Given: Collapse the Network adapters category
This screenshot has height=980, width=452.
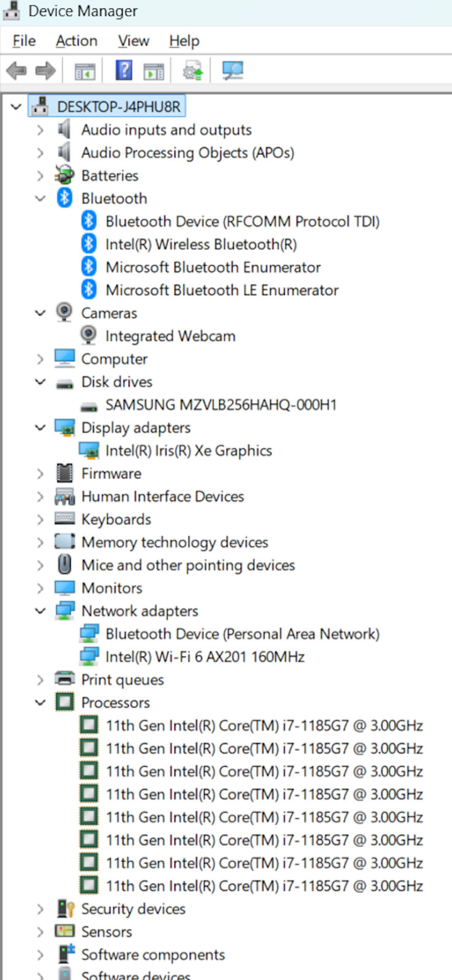Looking at the screenshot, I should (x=40, y=611).
